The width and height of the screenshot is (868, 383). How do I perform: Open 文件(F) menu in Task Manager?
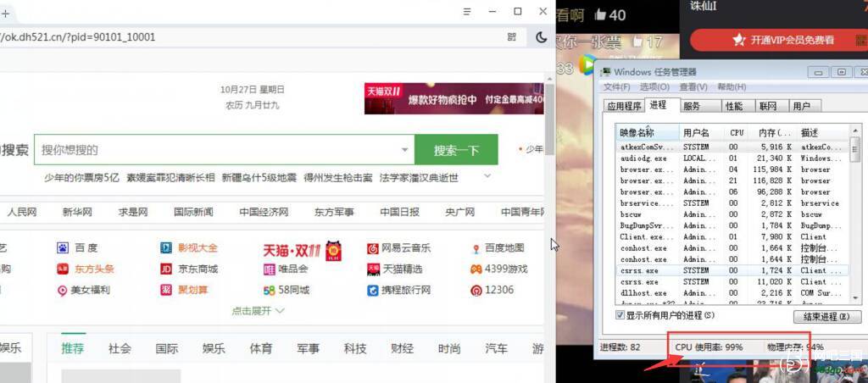616,87
